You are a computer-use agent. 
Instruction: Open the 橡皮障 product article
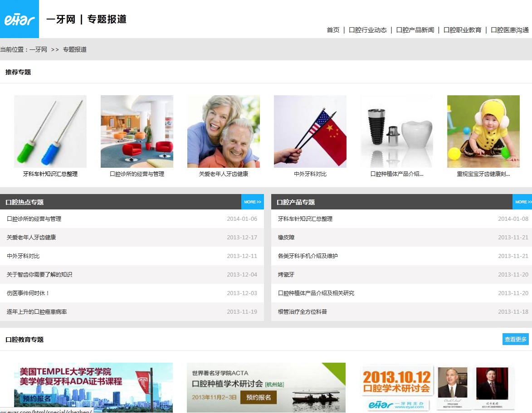point(286,237)
